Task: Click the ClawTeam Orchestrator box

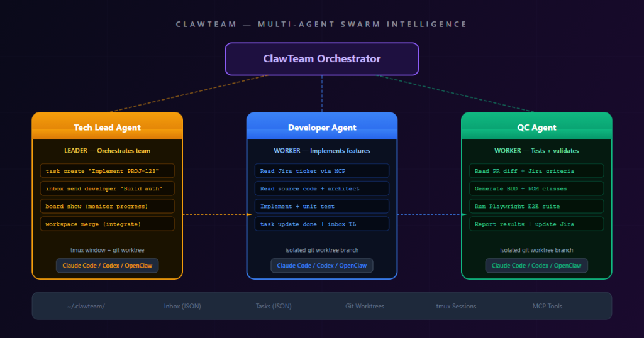Action: click(322, 59)
